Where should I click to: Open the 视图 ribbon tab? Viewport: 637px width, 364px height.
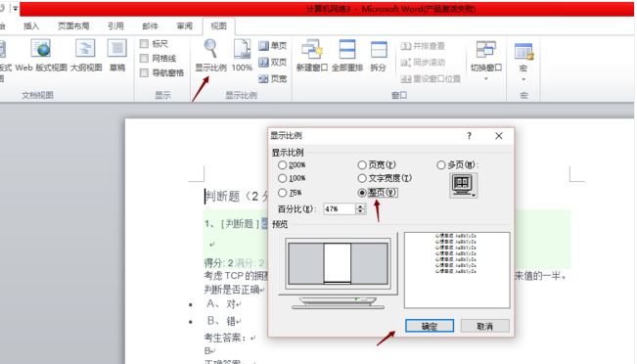(x=218, y=26)
